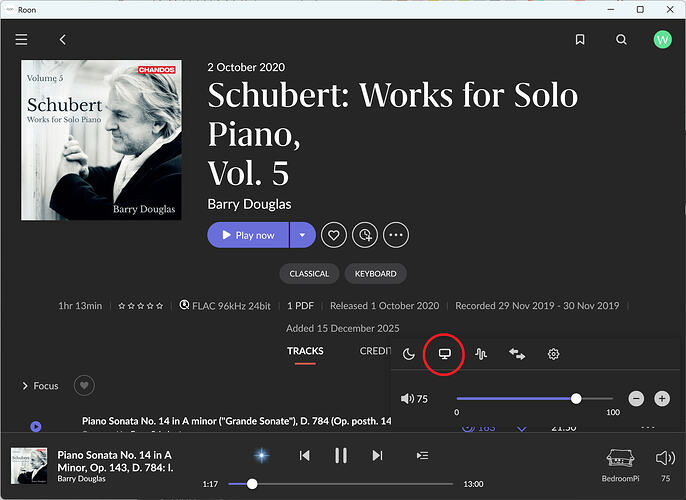Go back with the back arrow
Image resolution: width=686 pixels, height=500 pixels.
point(63,40)
